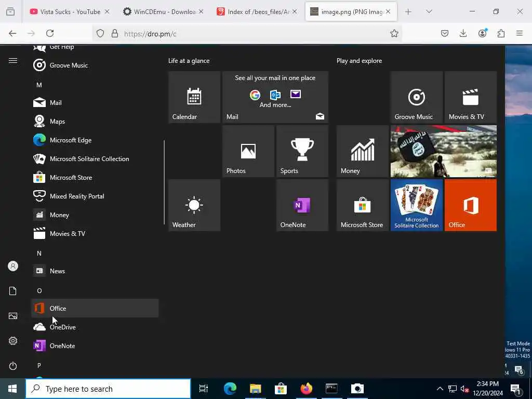Screen dimensions: 532x399
Task: Open Firefox application menu
Action: 520,33
